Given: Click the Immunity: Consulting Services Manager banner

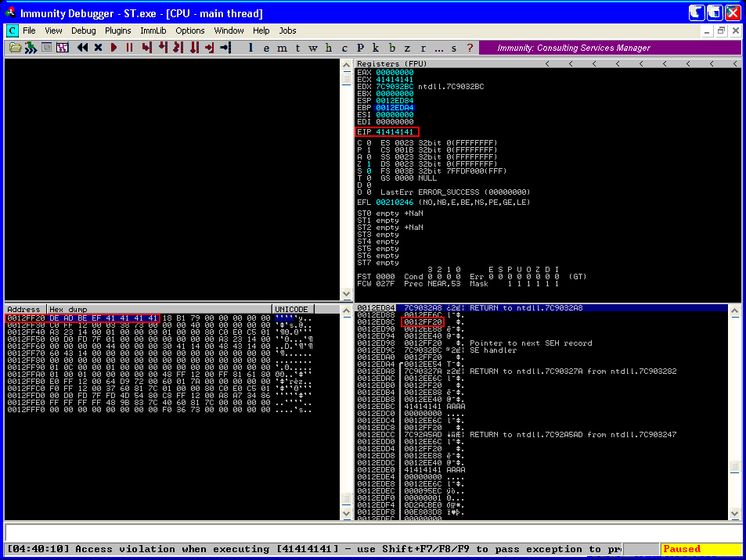Looking at the screenshot, I should [610, 48].
